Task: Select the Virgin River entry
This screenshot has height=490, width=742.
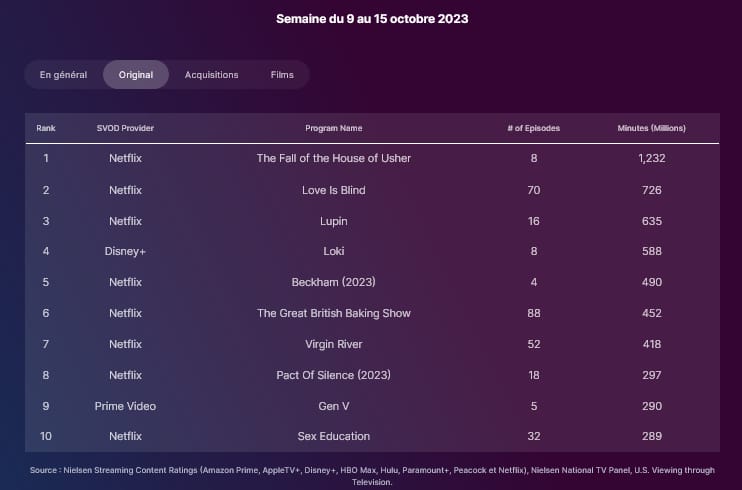Action: [334, 344]
